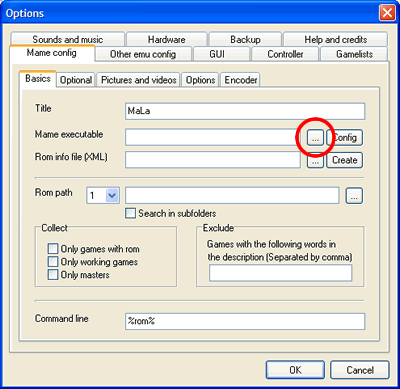The image size is (400, 389).
Task: Browse for the Rom path folder
Action: click(354, 196)
